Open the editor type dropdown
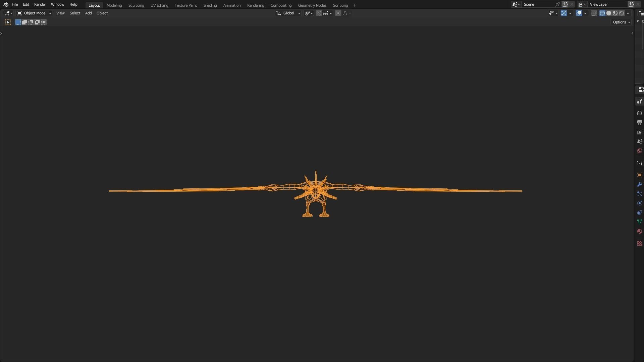Viewport: 644px width, 362px height. coord(8,13)
